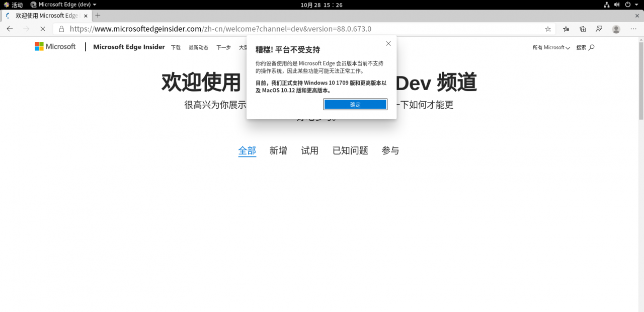Click the URL address bar
The image size is (644, 312).
302,29
